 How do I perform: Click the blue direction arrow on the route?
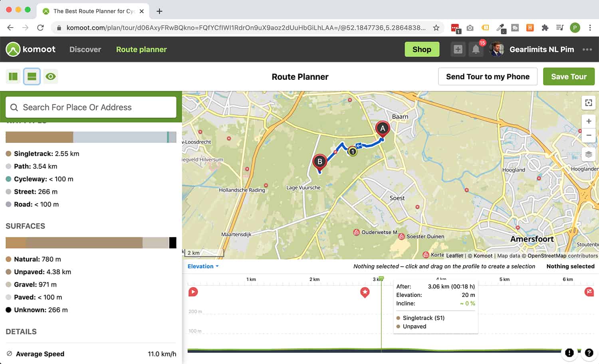(359, 146)
